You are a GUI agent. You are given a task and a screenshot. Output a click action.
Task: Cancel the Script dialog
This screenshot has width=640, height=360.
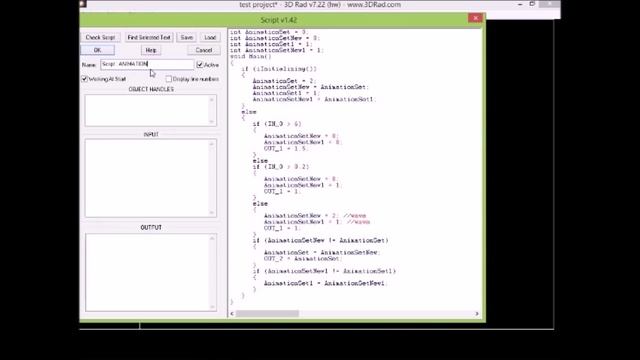204,50
